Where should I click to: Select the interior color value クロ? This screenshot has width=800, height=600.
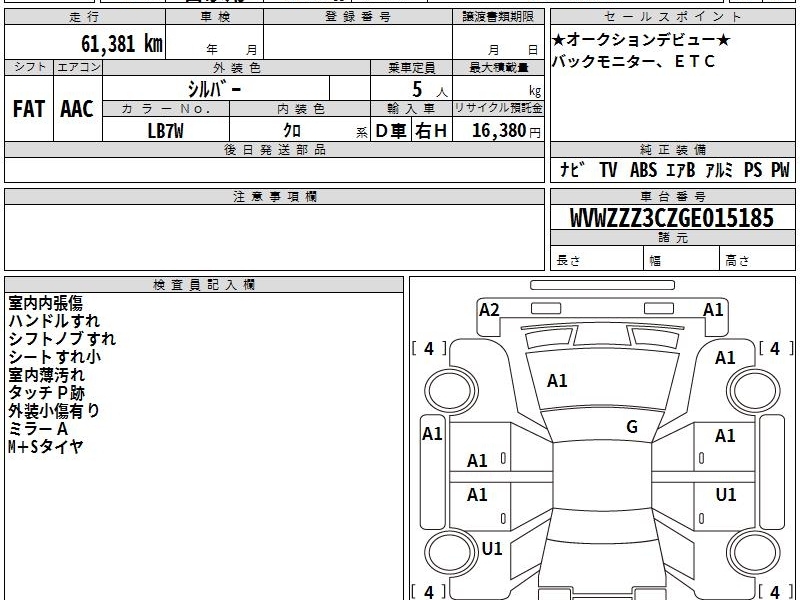(x=292, y=131)
